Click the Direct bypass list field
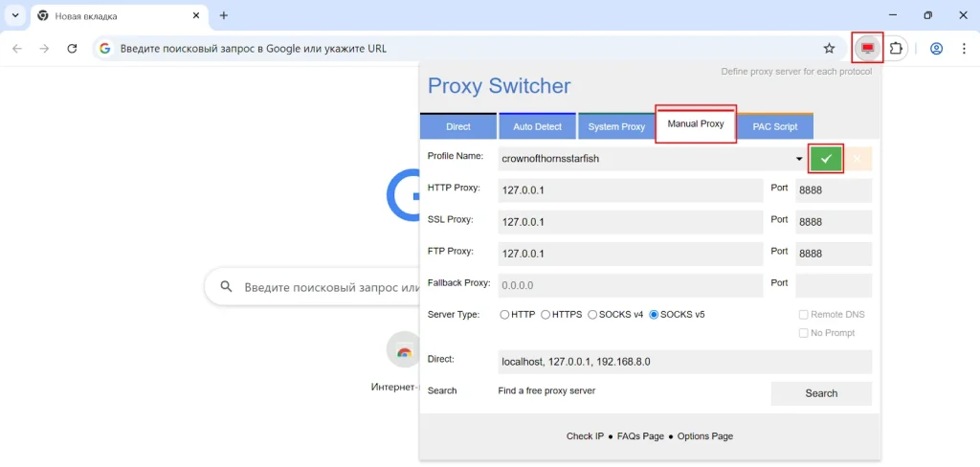 [x=685, y=362]
